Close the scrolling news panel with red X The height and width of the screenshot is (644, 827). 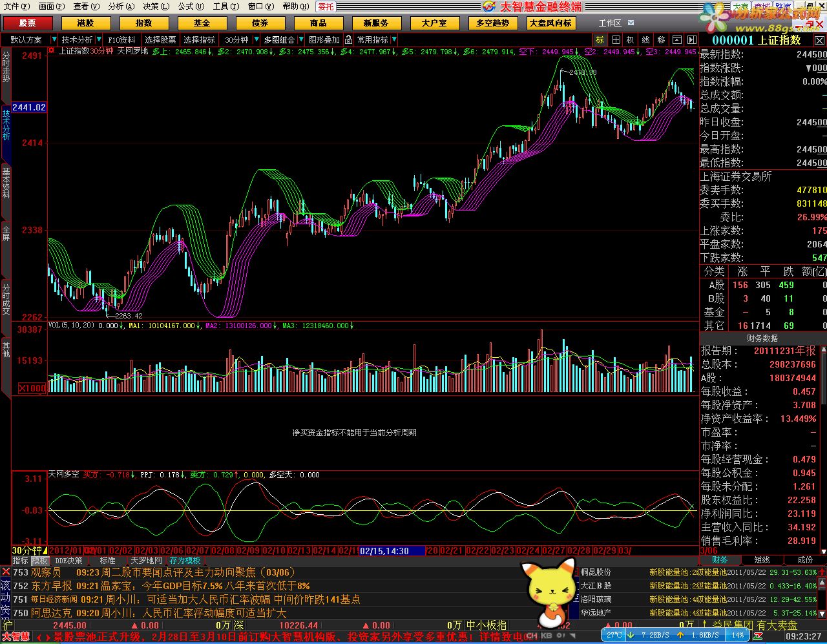click(x=6, y=572)
